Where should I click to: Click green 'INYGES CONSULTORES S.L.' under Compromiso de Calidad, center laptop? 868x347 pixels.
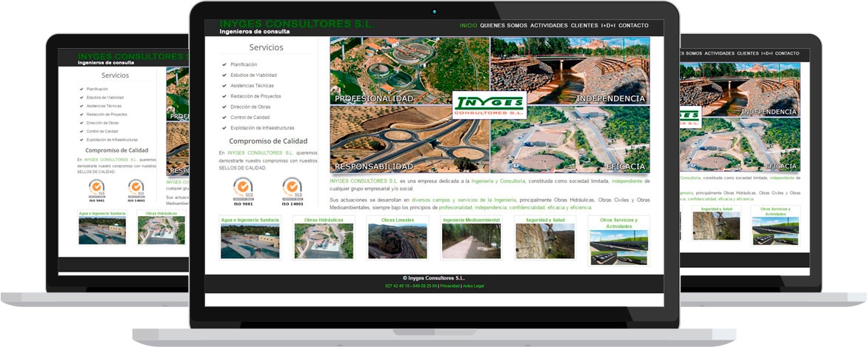(260, 152)
